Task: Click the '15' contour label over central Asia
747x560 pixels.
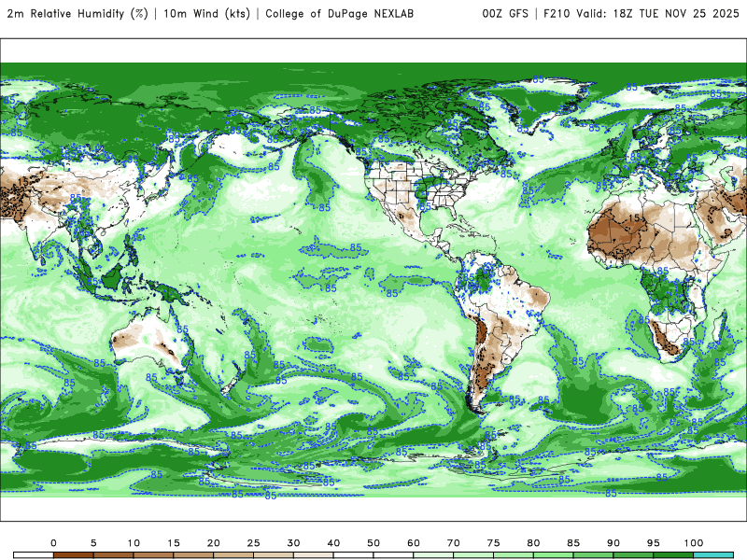Action: pos(22,182)
